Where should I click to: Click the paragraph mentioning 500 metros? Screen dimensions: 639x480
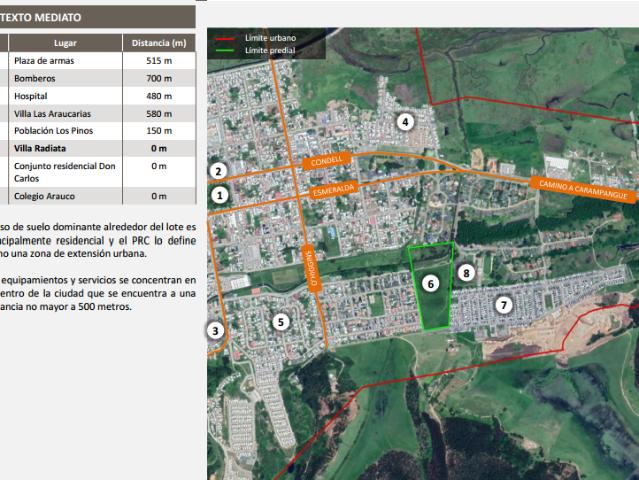pos(98,293)
